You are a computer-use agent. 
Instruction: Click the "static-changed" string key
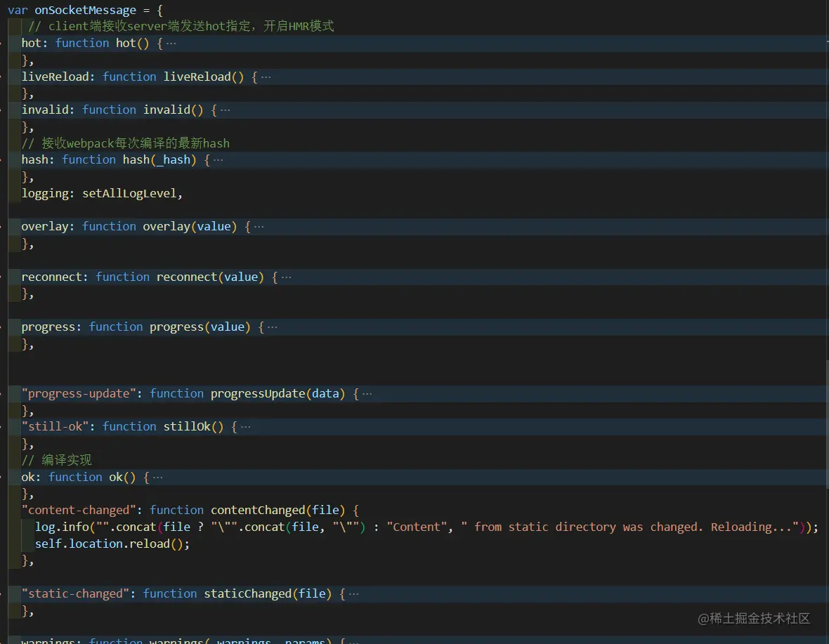tap(75, 594)
